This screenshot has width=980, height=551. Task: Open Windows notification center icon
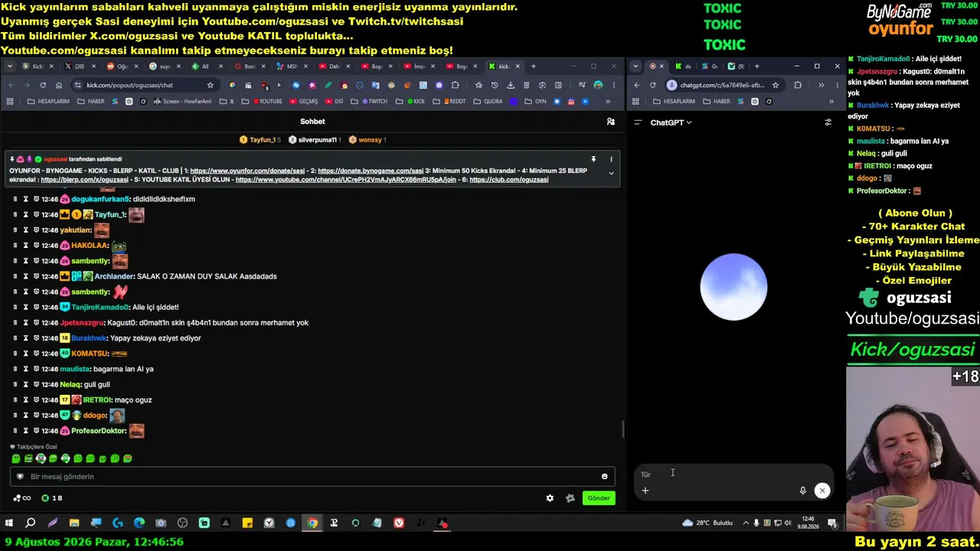(x=833, y=523)
